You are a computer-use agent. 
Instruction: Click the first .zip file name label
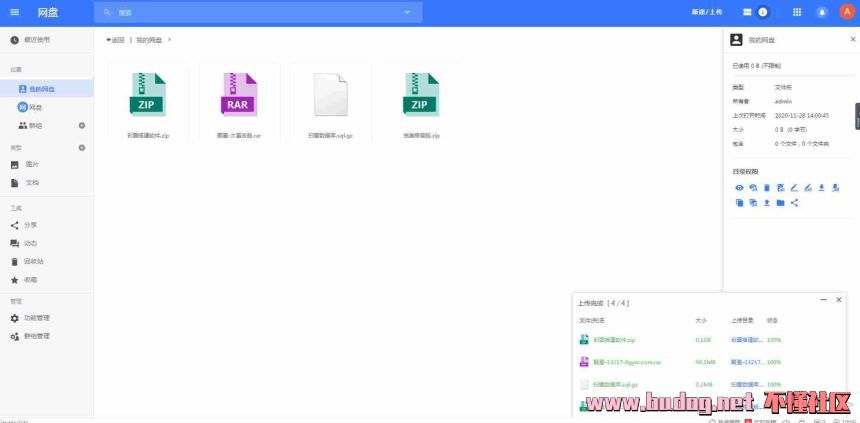(x=148, y=135)
